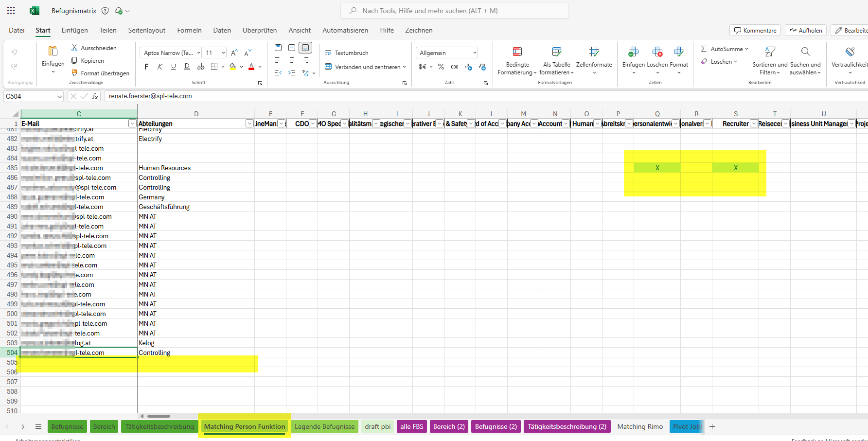Toggle Textumbruch wrap text
868x441 pixels.
click(347, 53)
